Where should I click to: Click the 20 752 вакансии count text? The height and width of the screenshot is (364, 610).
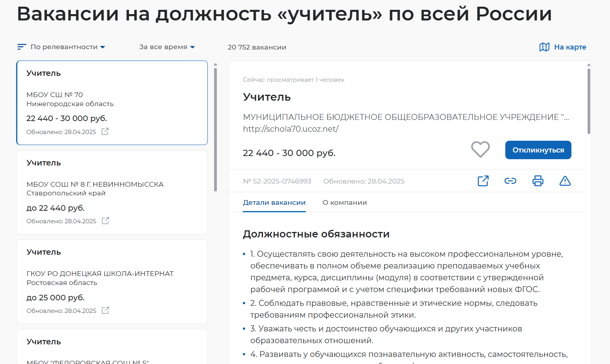coord(257,47)
